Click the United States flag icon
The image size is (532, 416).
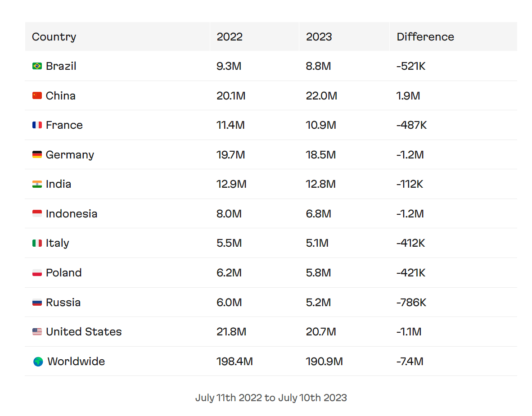(37, 332)
